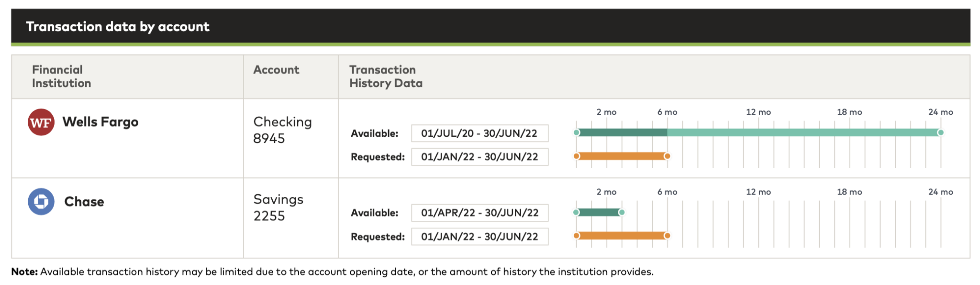Click Wells Fargo orange requested bar's right end handle
The image size is (980, 285).
pos(667,156)
